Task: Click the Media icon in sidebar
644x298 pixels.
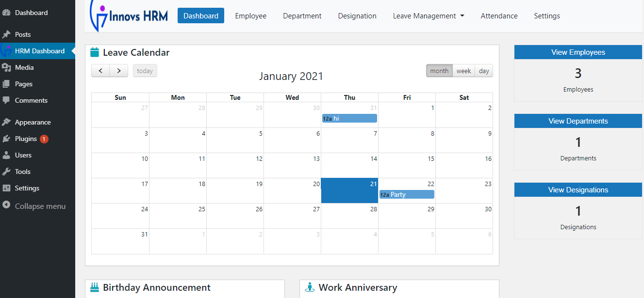Action: click(6, 67)
